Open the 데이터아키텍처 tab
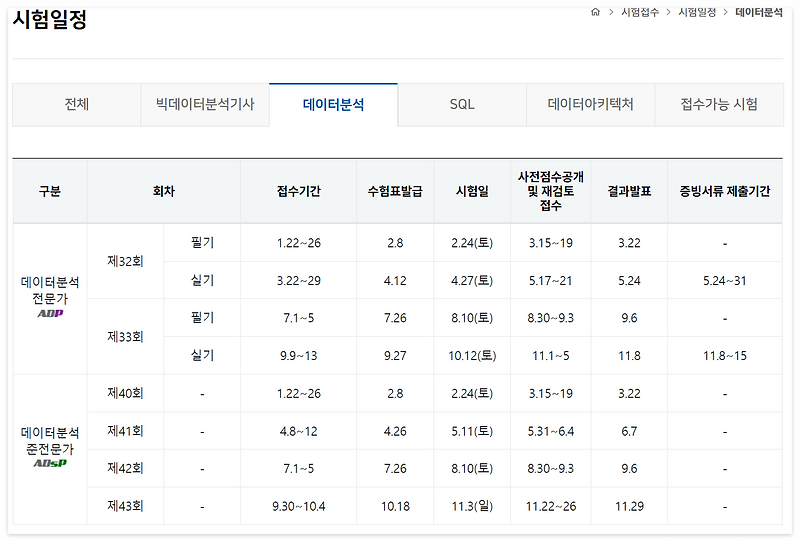Viewport: 800px width, 542px height. (590, 105)
